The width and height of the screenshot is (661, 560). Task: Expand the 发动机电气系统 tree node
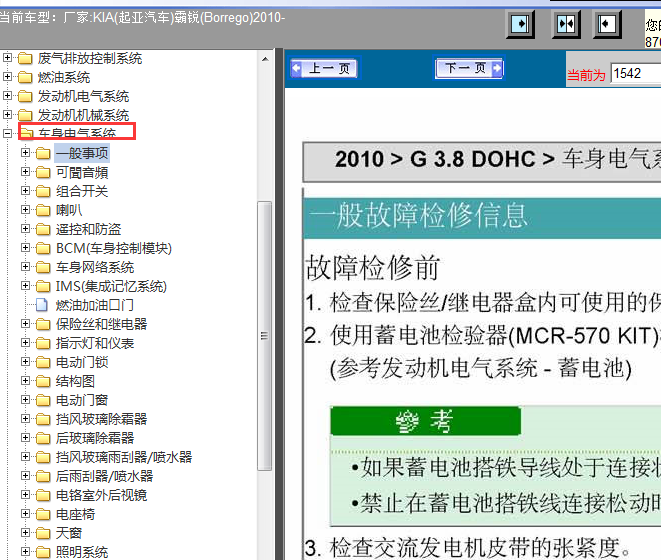pos(7,96)
